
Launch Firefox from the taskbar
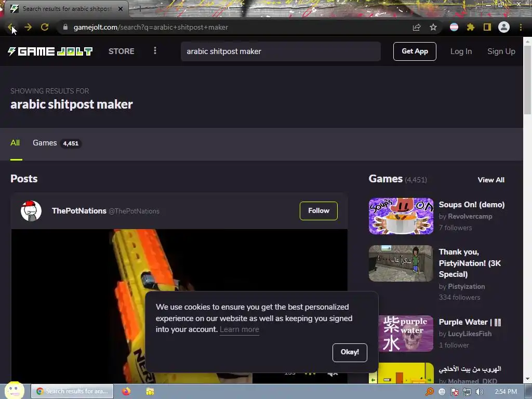click(126, 391)
